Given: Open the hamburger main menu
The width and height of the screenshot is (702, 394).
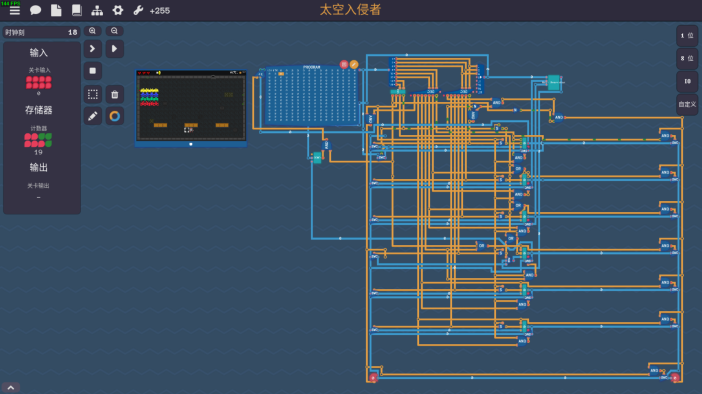Looking at the screenshot, I should click(15, 10).
